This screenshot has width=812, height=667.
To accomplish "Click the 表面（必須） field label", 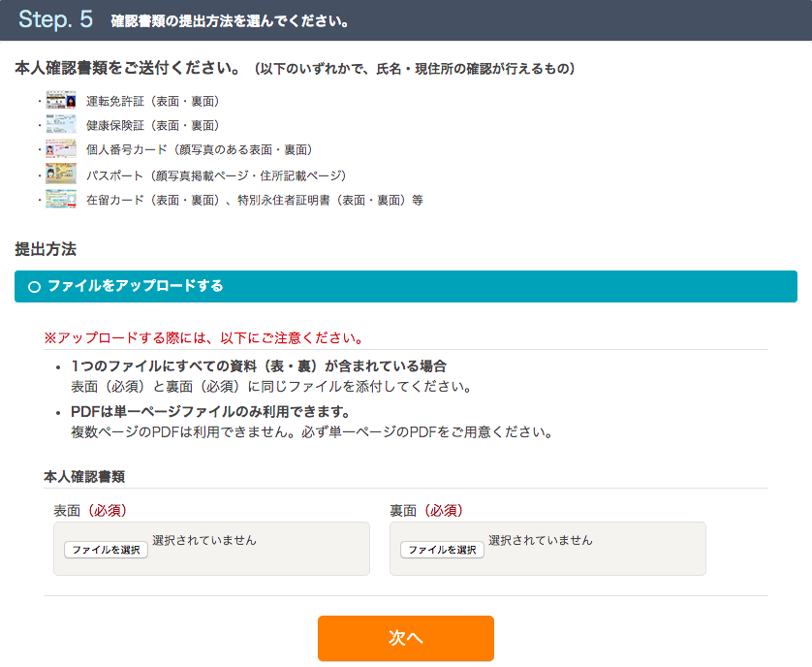I will coord(90,510).
